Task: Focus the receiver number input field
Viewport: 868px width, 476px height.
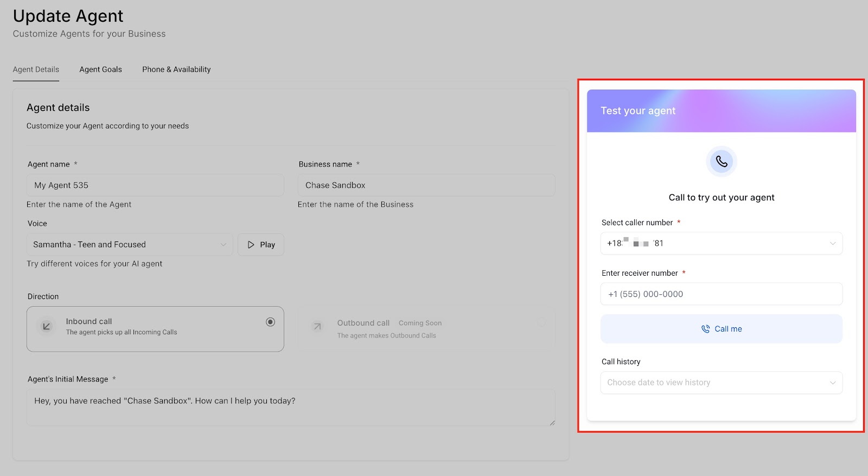Action: [721, 294]
